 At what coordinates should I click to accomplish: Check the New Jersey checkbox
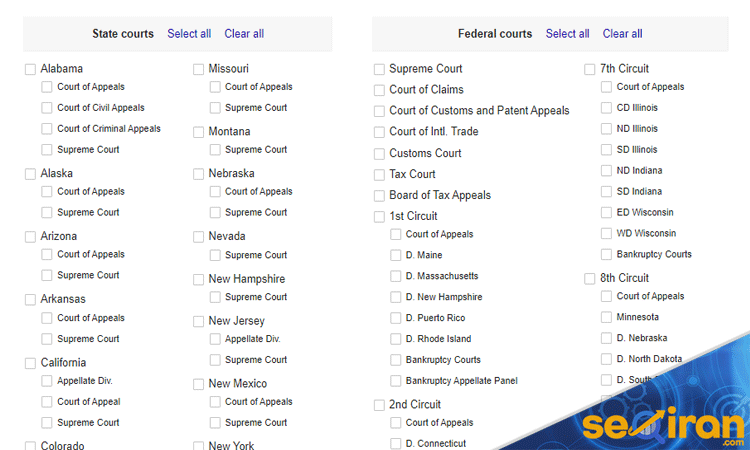pos(199,321)
